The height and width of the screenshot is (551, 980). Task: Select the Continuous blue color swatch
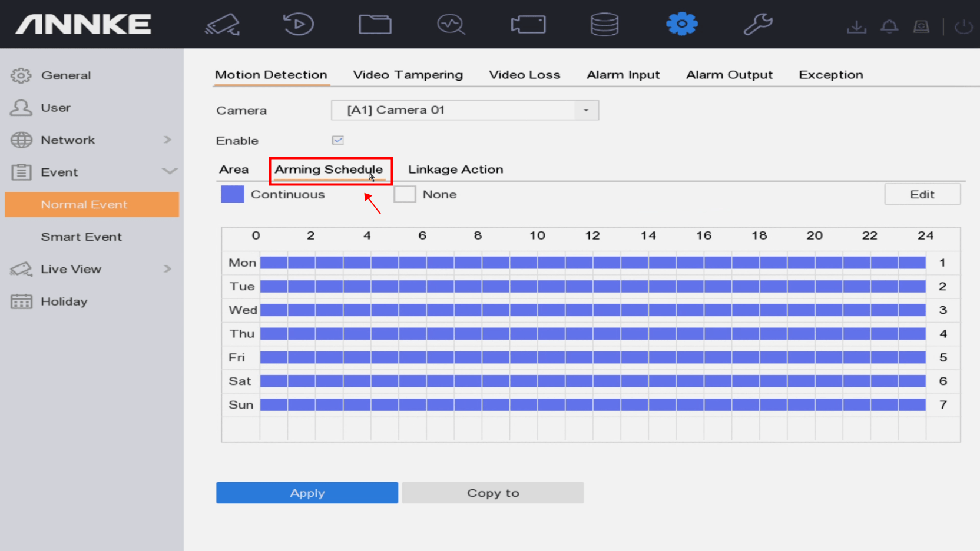point(232,194)
